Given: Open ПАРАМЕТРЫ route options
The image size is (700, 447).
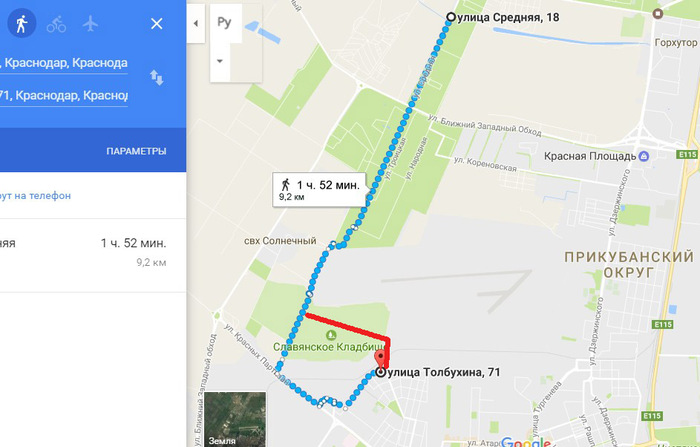Looking at the screenshot, I should click(136, 151).
